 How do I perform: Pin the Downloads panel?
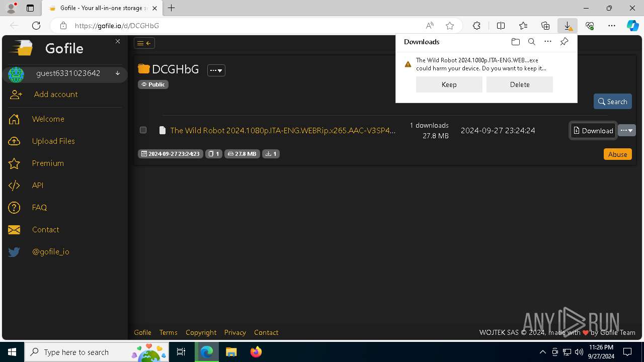coord(564,42)
